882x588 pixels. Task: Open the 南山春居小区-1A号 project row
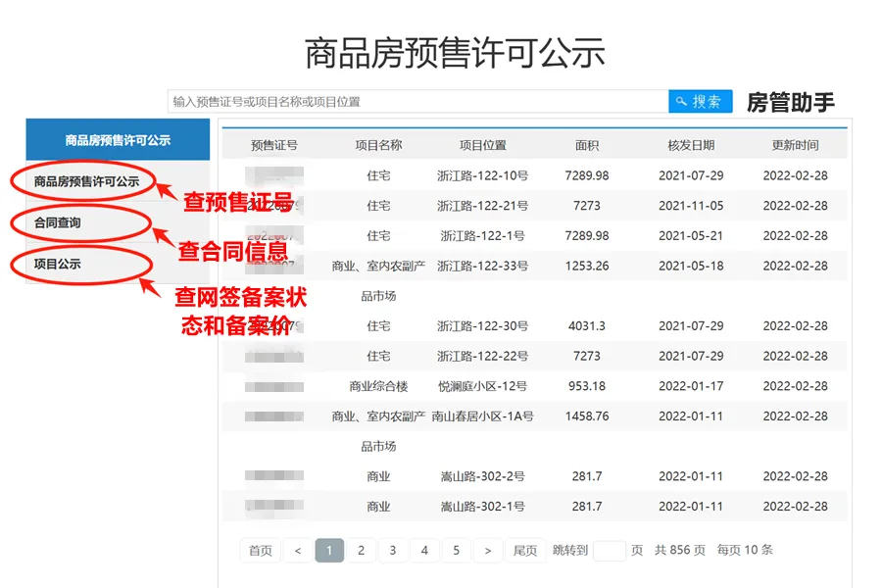coord(482,416)
